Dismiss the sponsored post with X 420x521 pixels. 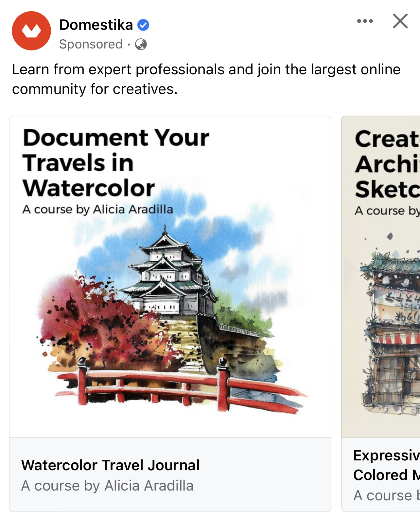[400, 21]
